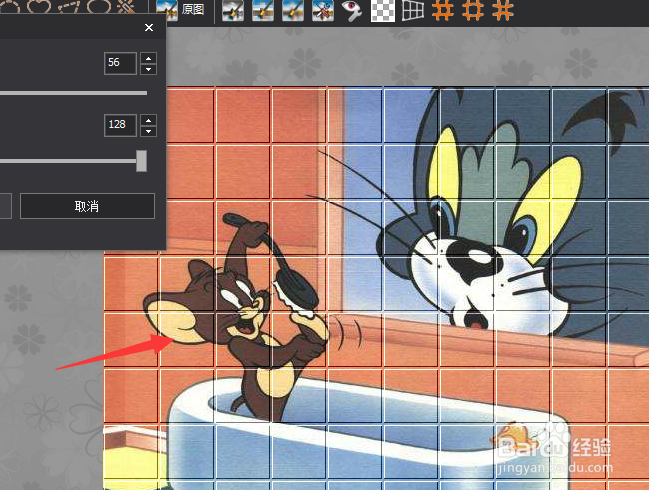Select the middle orange grid hash icon
This screenshot has width=649, height=490.
pyautogui.click(x=473, y=10)
